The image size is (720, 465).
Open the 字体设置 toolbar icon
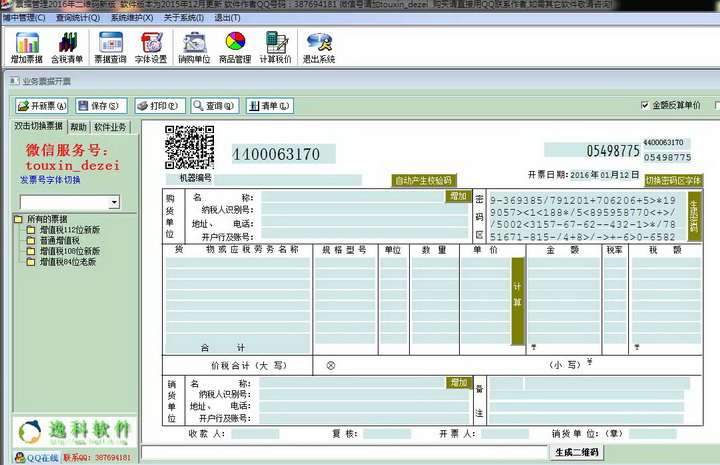coord(151,48)
